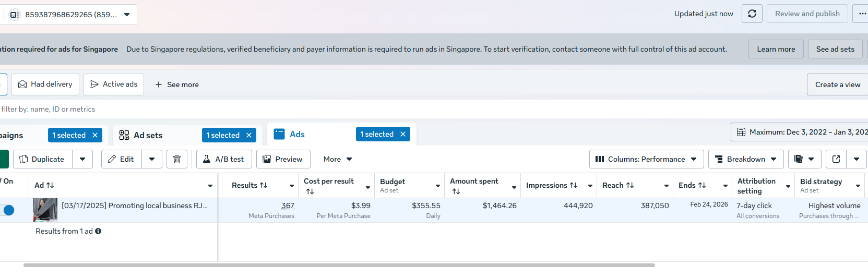Click the ad thumbnail image
The width and height of the screenshot is (868, 278).
click(x=45, y=210)
